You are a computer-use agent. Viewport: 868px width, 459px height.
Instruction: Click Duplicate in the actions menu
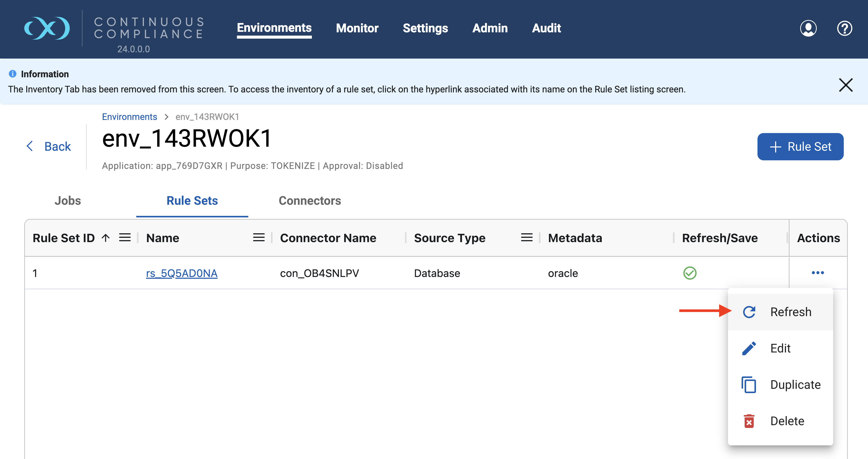pyautogui.click(x=795, y=385)
